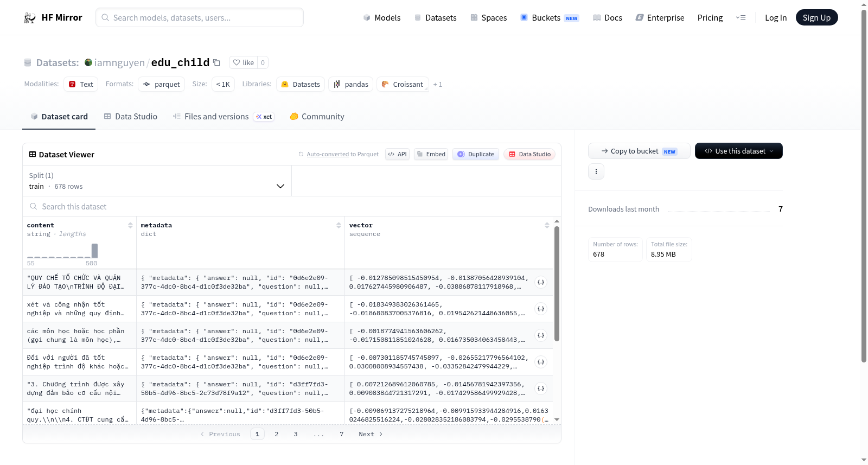Open the more navigation menu icon
This screenshot has height=465, width=868.
pos(741,17)
